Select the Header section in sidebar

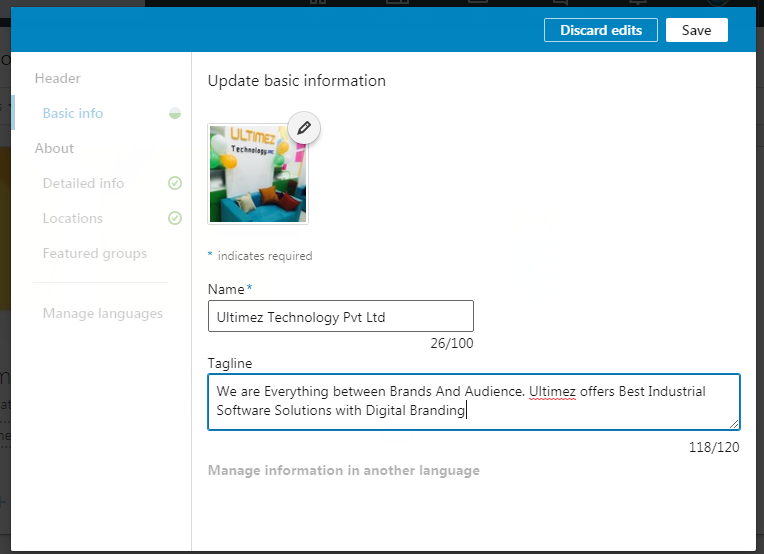pyautogui.click(x=57, y=78)
